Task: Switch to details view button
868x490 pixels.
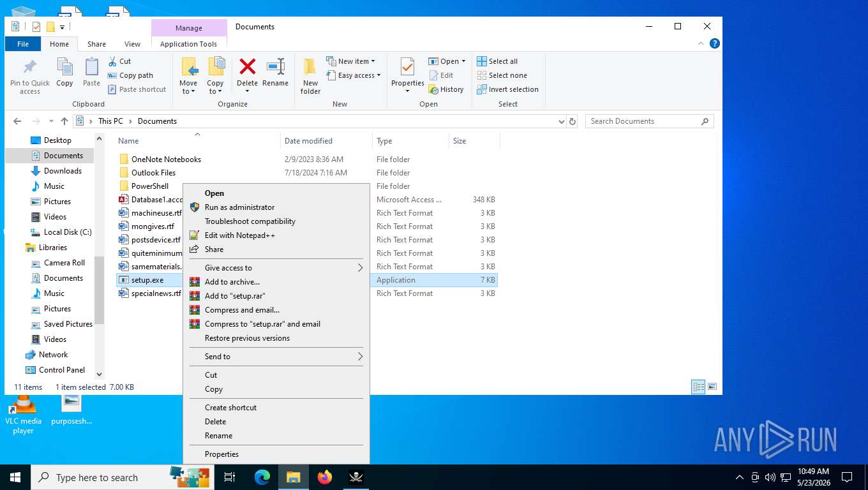Action: [x=699, y=387]
